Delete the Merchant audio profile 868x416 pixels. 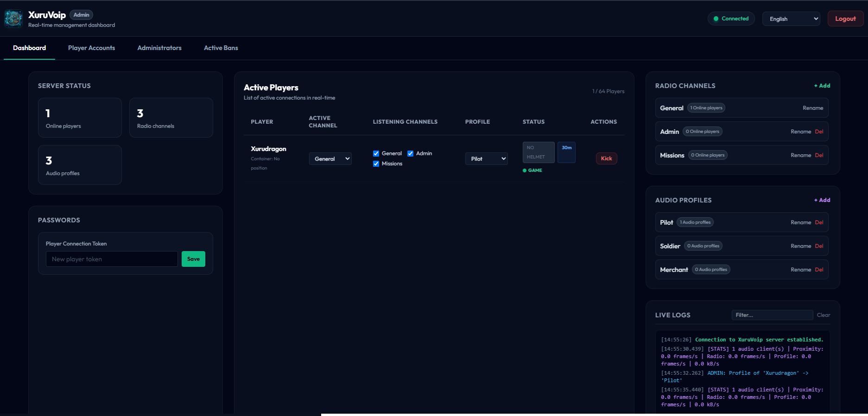click(x=819, y=270)
